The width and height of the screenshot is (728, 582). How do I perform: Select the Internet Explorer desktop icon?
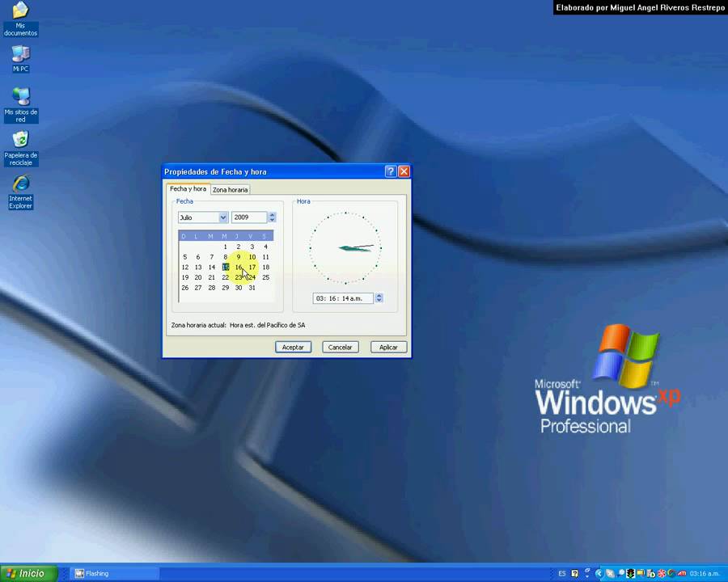(x=20, y=192)
